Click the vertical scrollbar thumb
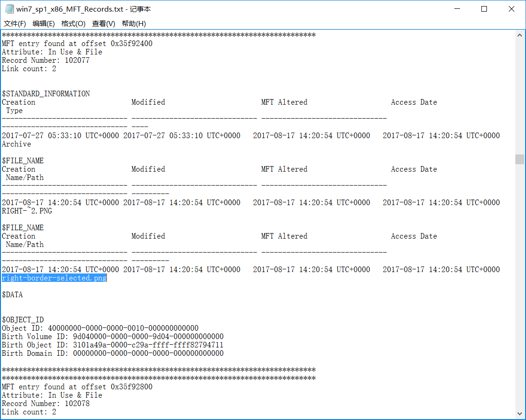 [519, 159]
